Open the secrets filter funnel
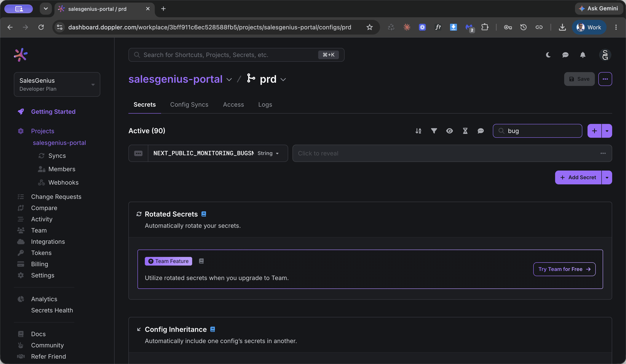The height and width of the screenshot is (364, 626). tap(434, 131)
